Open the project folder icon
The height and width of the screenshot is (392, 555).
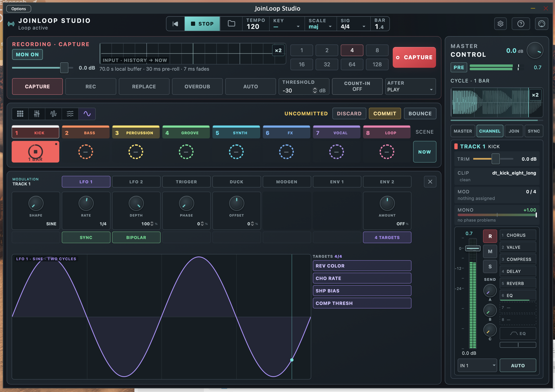point(231,24)
